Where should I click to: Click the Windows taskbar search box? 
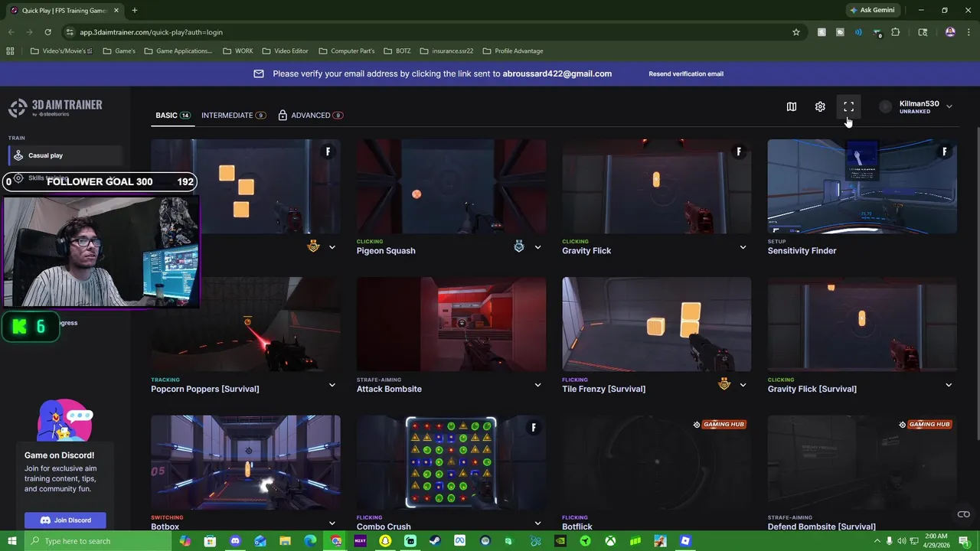tap(98, 541)
